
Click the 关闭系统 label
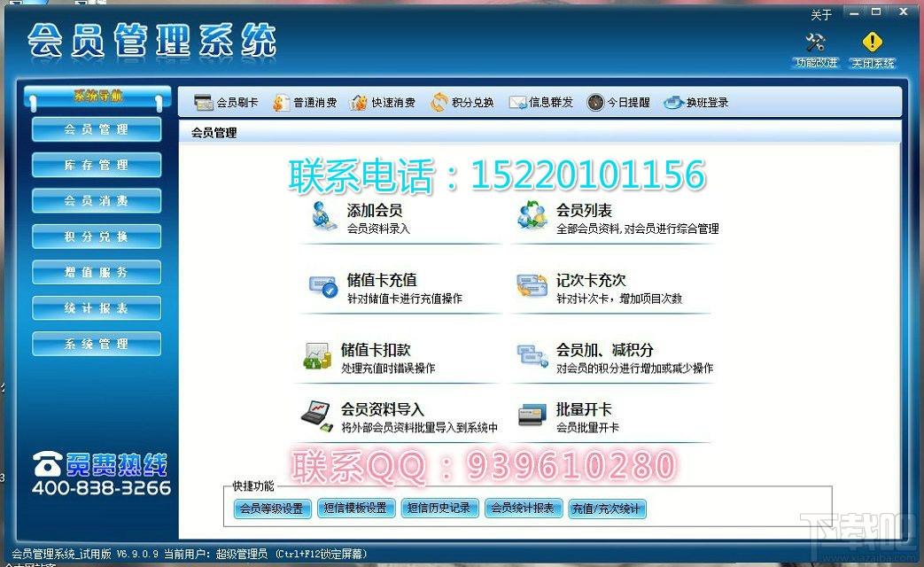coord(873,63)
